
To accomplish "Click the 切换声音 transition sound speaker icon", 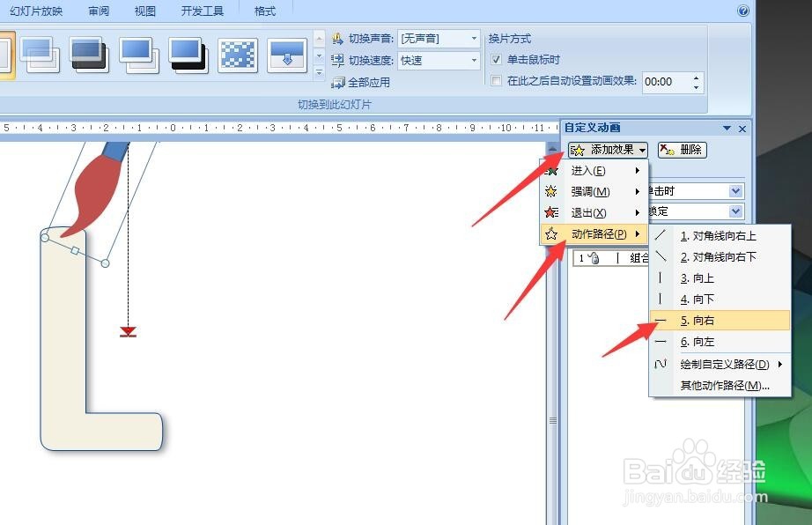I will tap(337, 38).
